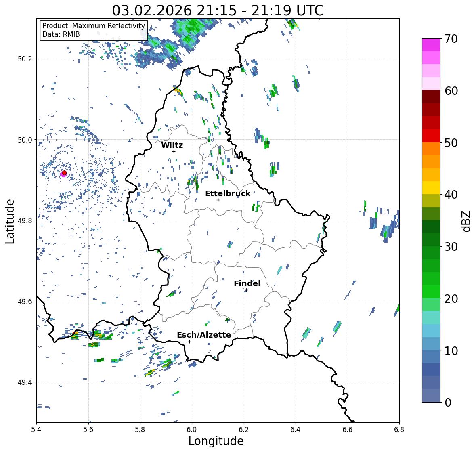The image size is (476, 451).
Task: Click the plus marker below Wiltz
Action: [x=174, y=151]
